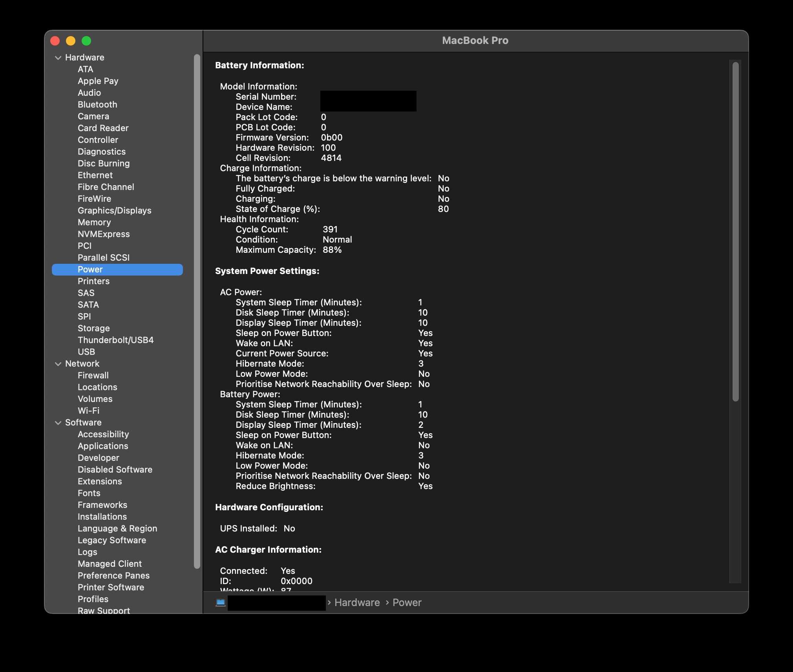The width and height of the screenshot is (793, 672).
Task: Select the Audio sidebar item
Action: coord(89,93)
